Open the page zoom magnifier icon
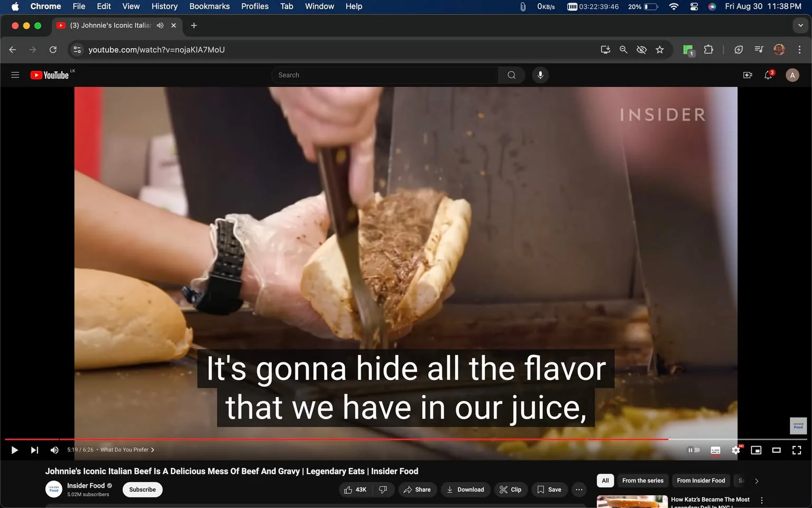 [x=624, y=50]
